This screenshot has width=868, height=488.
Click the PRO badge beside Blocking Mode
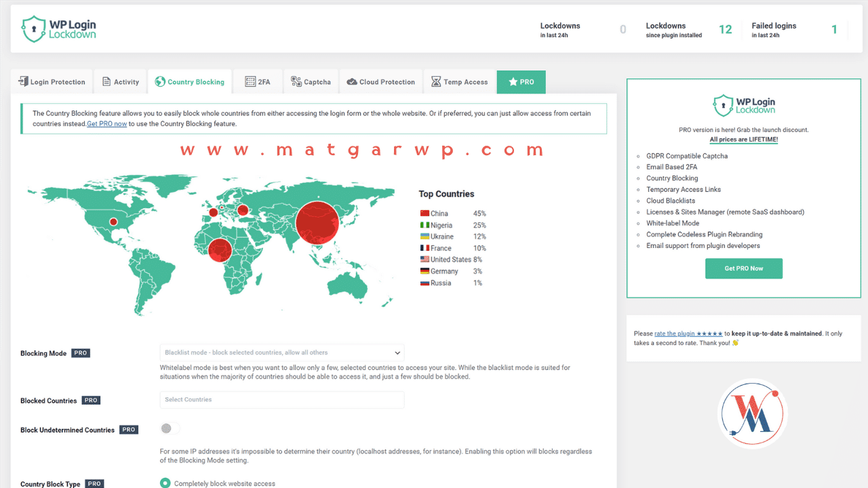pyautogui.click(x=81, y=353)
